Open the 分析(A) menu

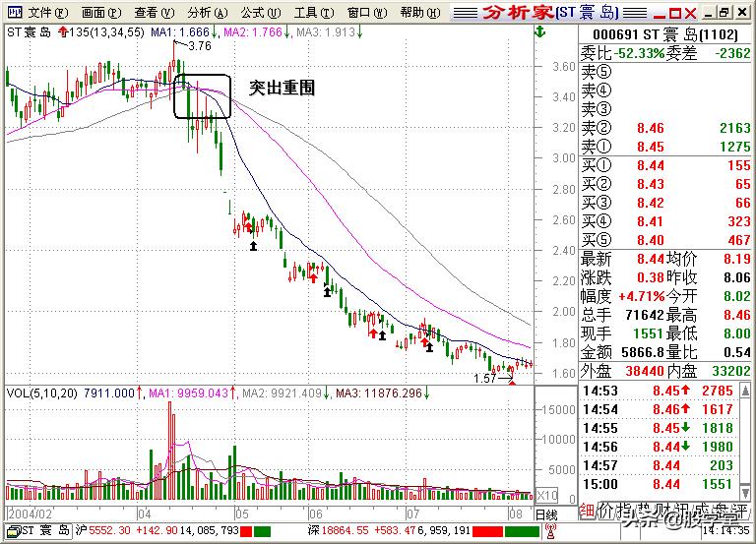coord(208,13)
